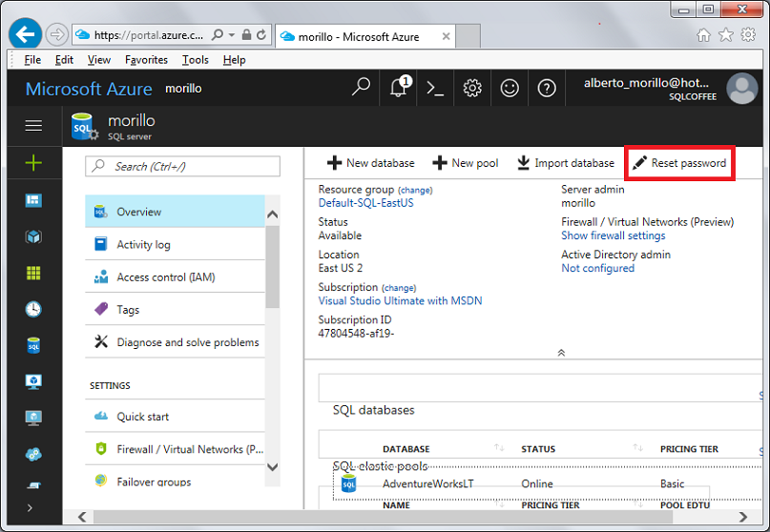
Task: Open the Dashboard sidebar icon
Action: pyautogui.click(x=33, y=200)
